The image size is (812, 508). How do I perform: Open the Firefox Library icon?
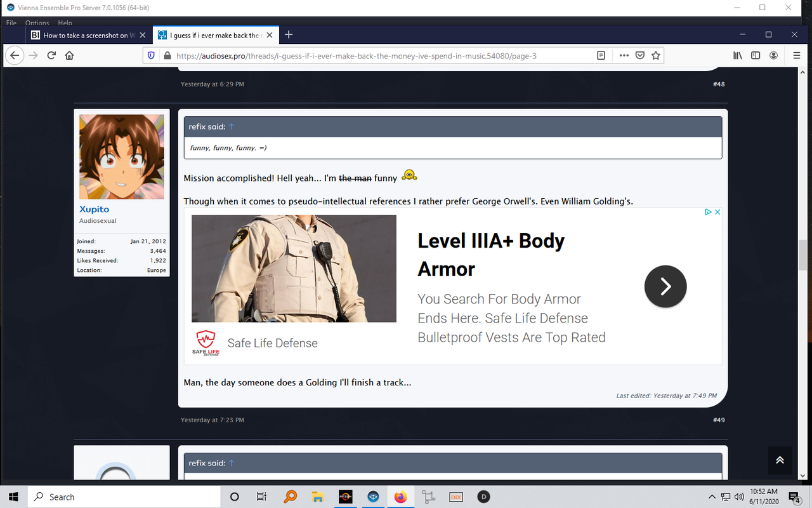(x=738, y=55)
